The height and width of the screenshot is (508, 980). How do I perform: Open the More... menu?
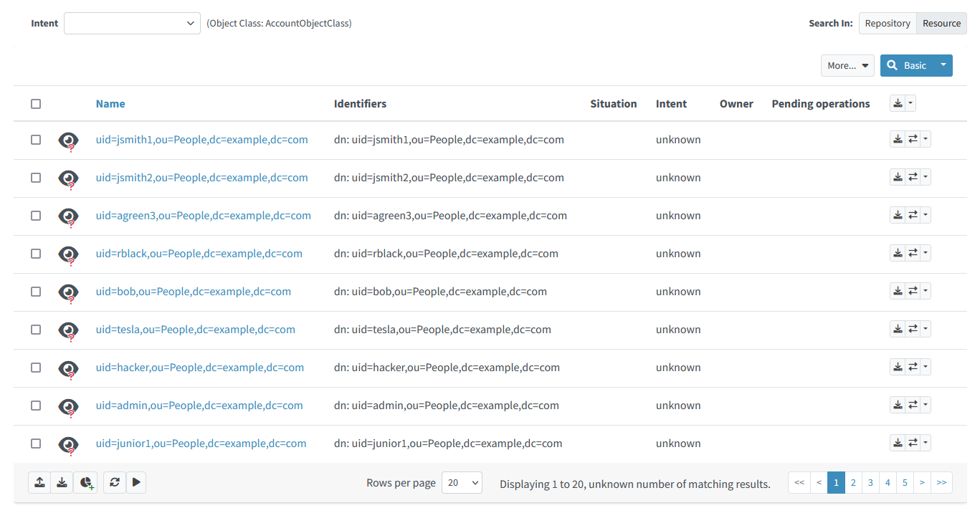click(847, 65)
